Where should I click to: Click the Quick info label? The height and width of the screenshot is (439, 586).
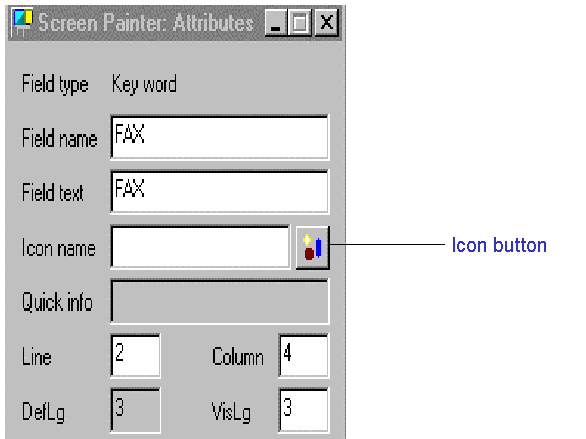57,302
